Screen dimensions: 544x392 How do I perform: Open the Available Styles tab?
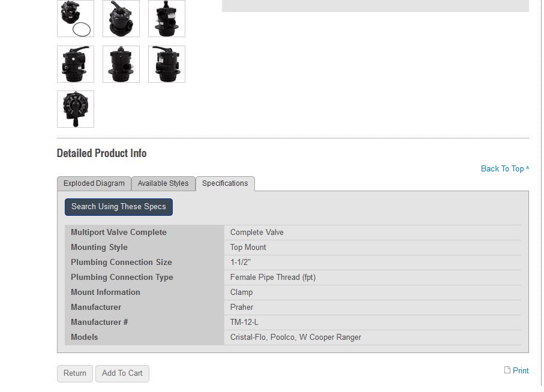pos(163,183)
